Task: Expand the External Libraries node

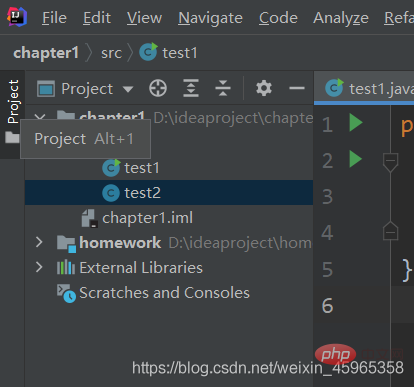Action: coord(39,267)
